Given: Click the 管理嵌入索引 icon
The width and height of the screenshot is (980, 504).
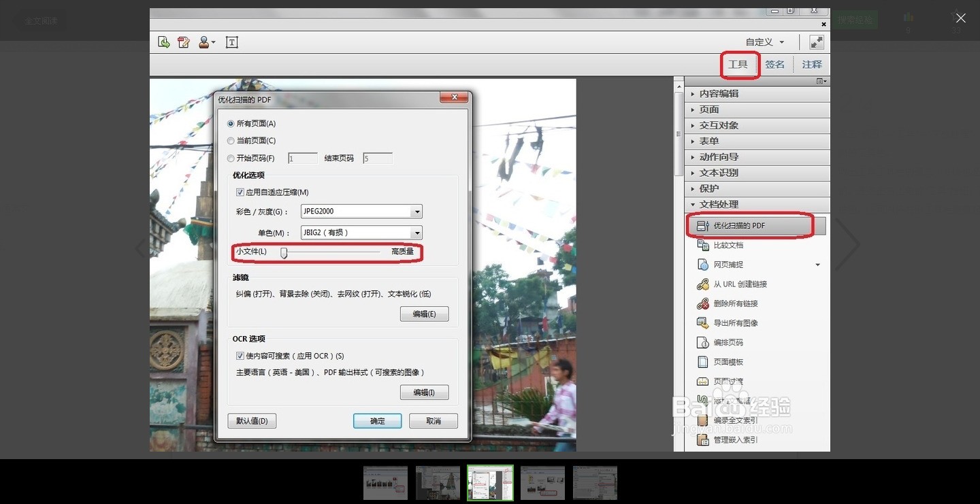Looking at the screenshot, I should tap(703, 440).
